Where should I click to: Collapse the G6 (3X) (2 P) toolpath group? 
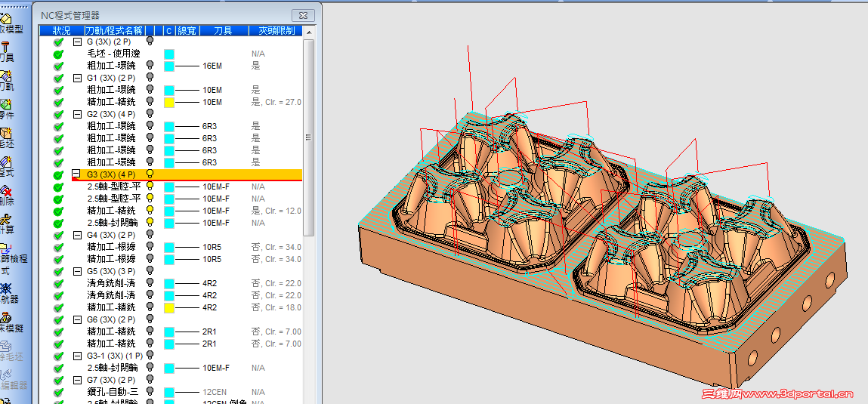(x=77, y=319)
